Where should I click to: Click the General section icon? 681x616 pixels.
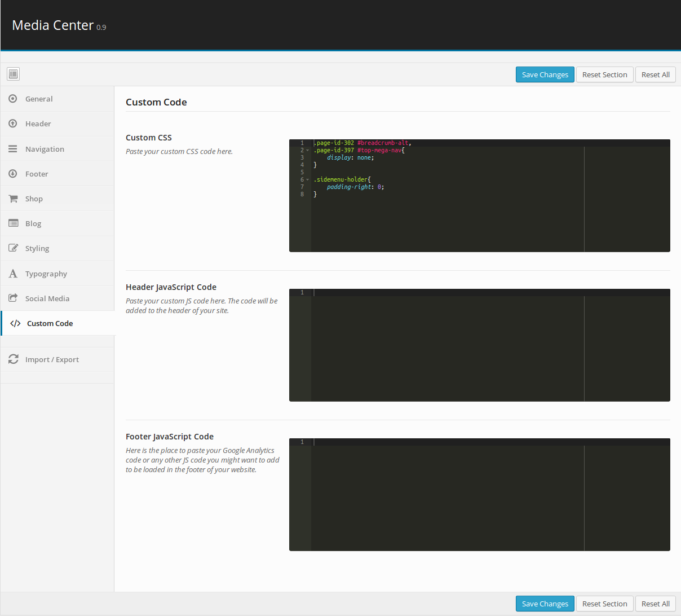click(x=13, y=99)
